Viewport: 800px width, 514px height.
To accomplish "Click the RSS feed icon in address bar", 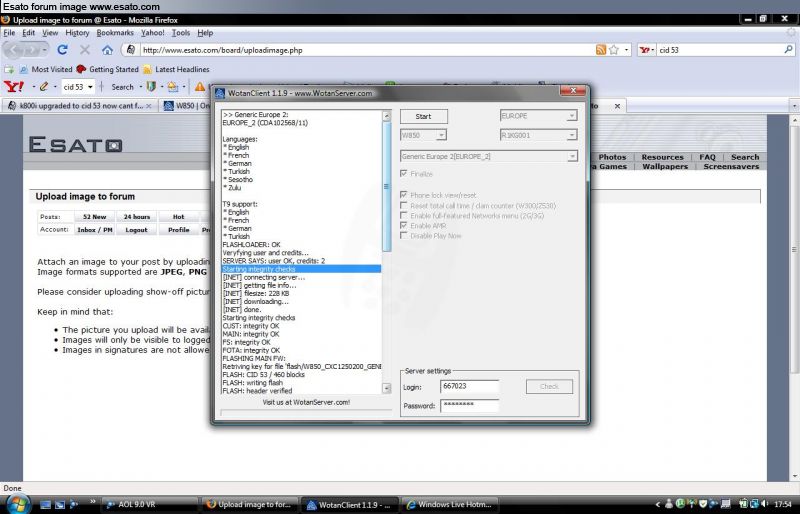I will point(601,50).
